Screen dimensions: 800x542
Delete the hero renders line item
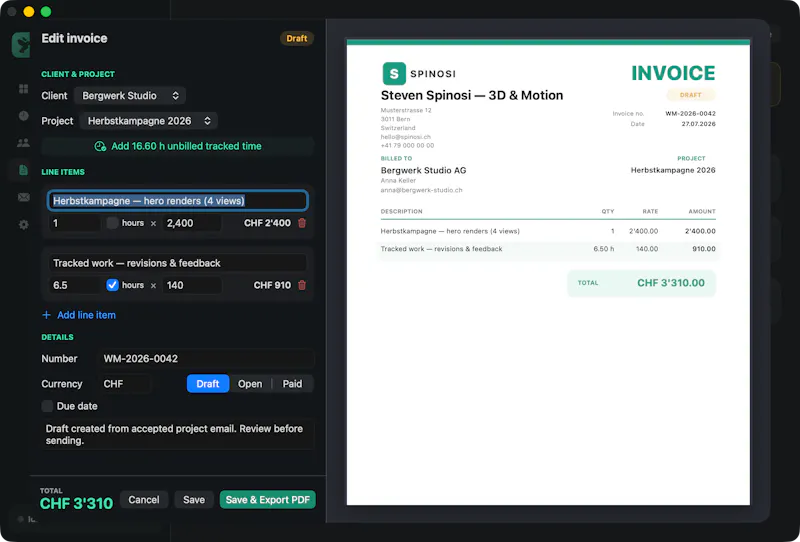[302, 223]
